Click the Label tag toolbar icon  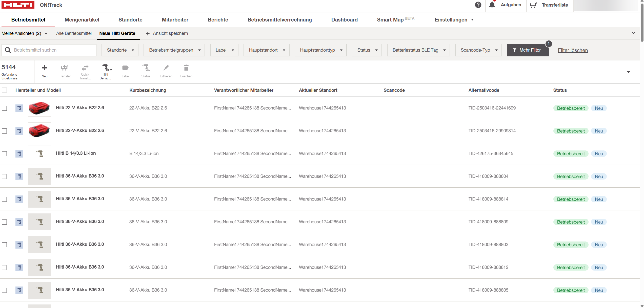pyautogui.click(x=126, y=68)
